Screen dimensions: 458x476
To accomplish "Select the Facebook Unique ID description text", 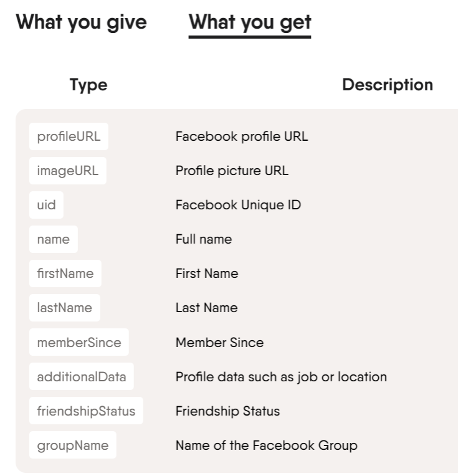I will (x=238, y=205).
